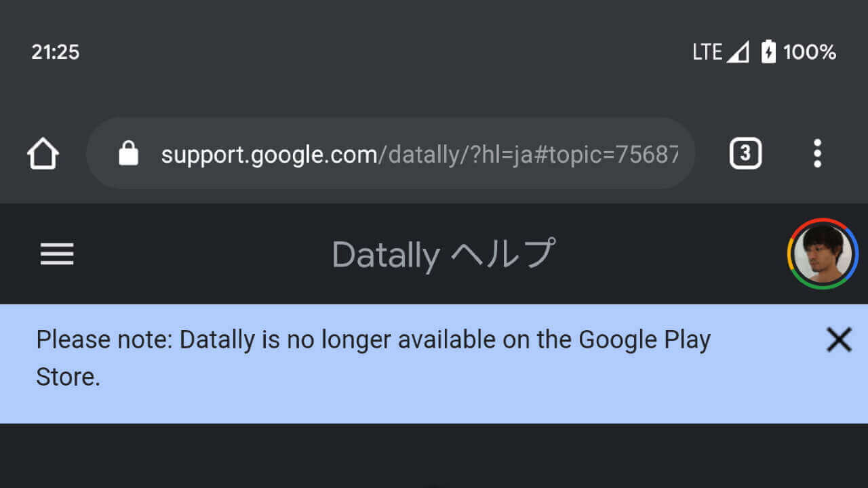The width and height of the screenshot is (868, 488).
Task: Tap the word 'Store.' in the banner
Action: click(x=68, y=378)
